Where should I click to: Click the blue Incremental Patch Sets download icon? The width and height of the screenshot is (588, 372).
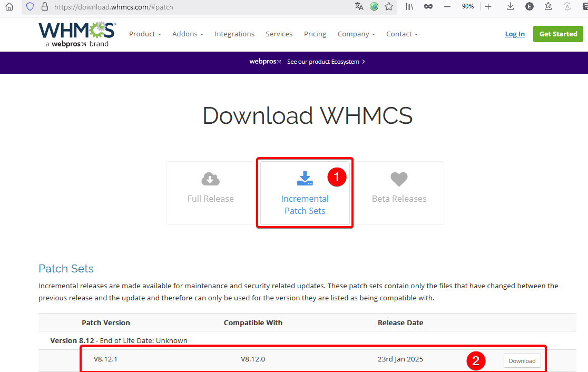(x=305, y=179)
